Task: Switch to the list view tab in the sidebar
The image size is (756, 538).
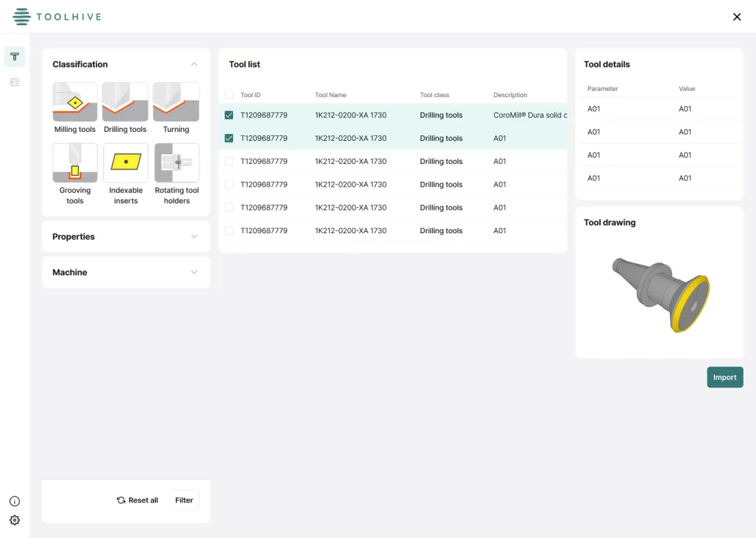Action: 15,82
